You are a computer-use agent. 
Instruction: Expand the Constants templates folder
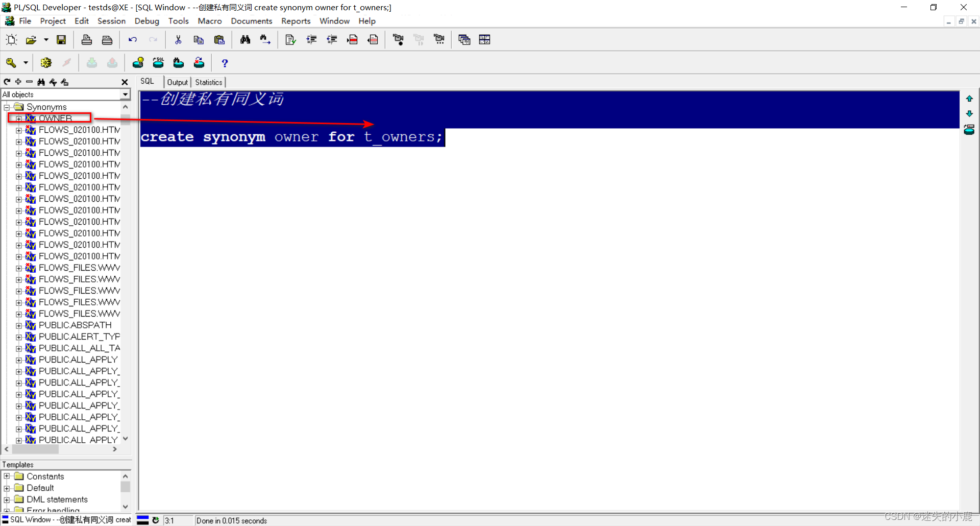pyautogui.click(x=7, y=476)
